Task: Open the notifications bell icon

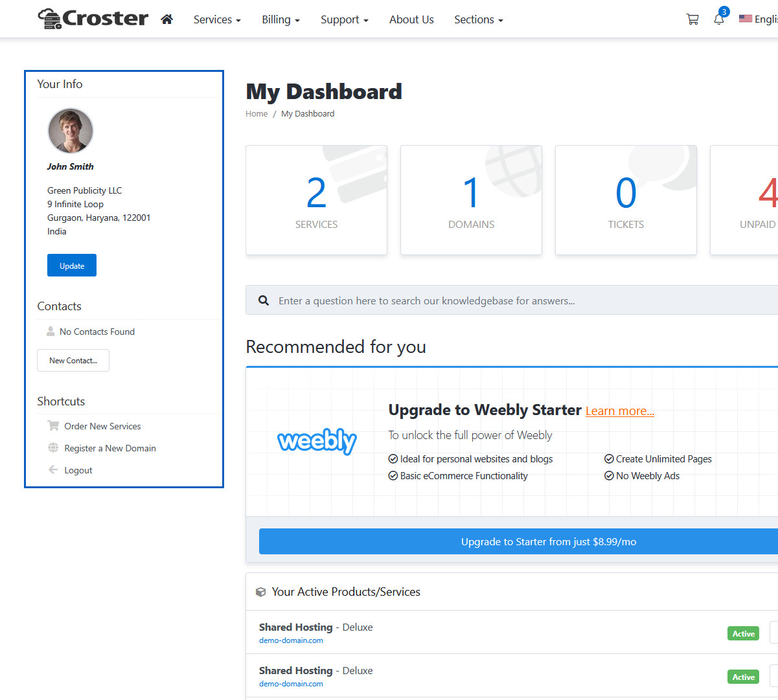Action: (x=719, y=19)
